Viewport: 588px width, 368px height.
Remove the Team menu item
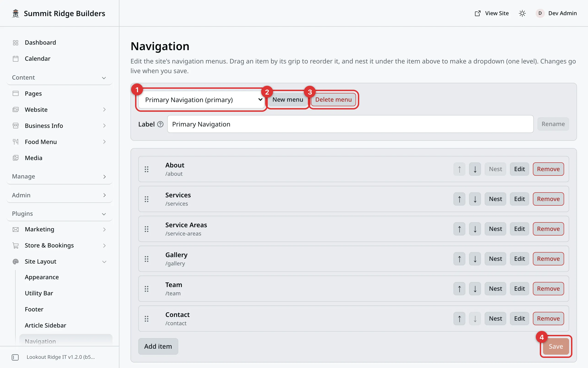[x=548, y=289]
